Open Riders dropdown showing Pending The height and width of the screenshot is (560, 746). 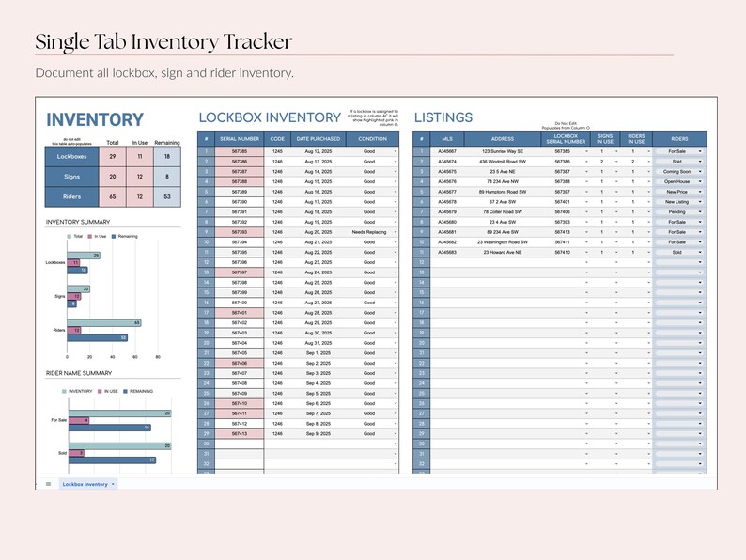coord(700,212)
